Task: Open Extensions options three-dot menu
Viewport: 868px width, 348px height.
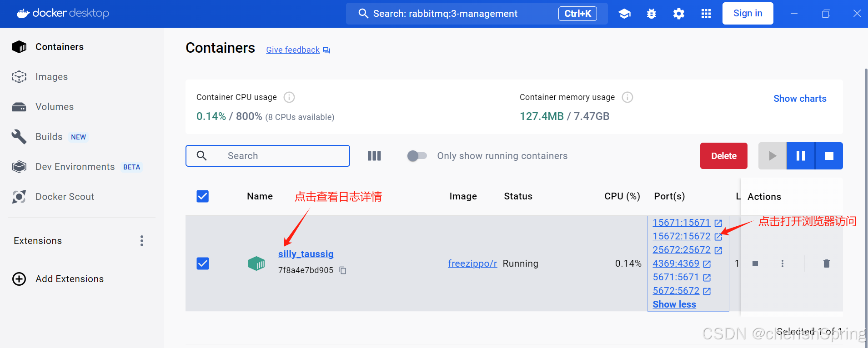Action: click(x=142, y=241)
